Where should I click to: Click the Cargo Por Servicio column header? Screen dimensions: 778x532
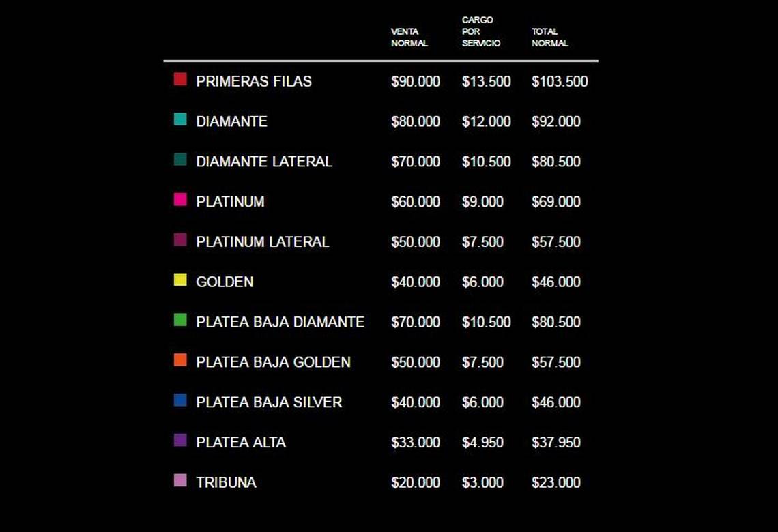coord(481,32)
